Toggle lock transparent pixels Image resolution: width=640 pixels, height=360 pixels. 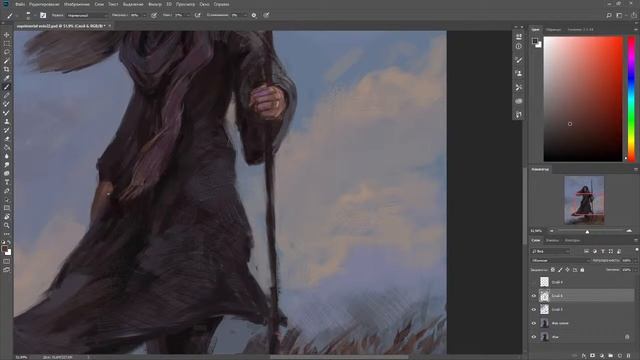click(553, 270)
